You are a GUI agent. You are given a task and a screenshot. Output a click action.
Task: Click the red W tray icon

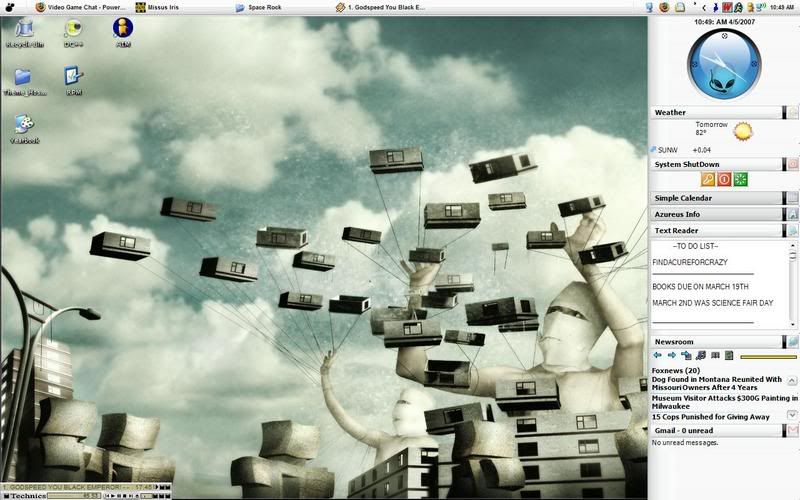click(727, 7)
